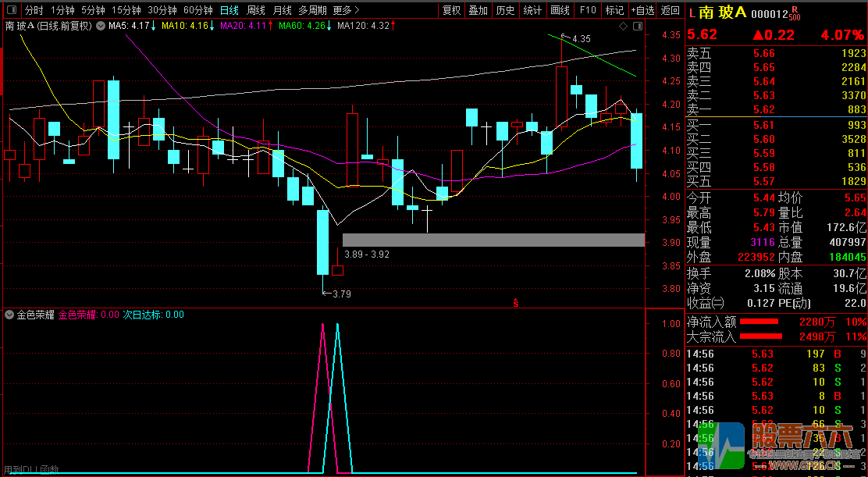Click the diamond icon at chart top-right
868x477 pixels.
point(623,26)
